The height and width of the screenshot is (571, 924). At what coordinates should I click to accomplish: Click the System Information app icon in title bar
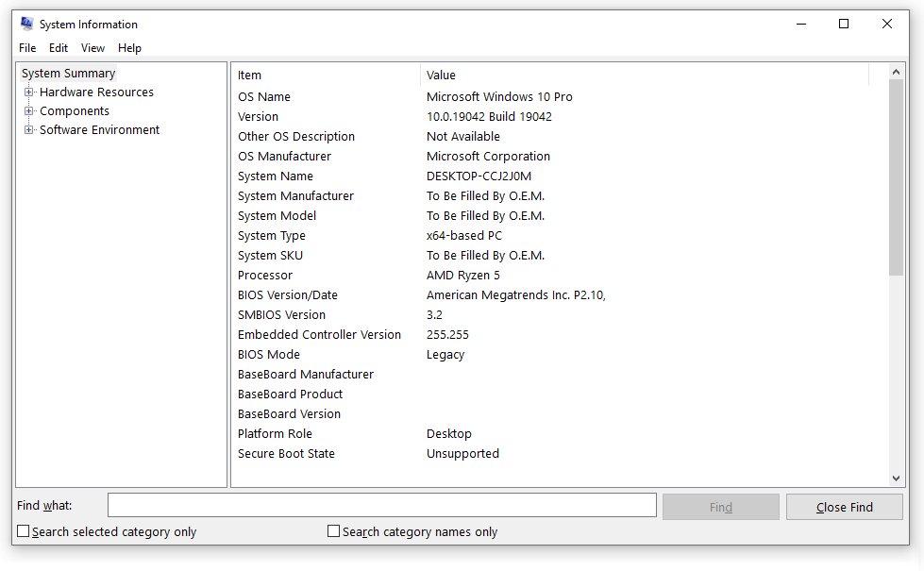point(27,24)
